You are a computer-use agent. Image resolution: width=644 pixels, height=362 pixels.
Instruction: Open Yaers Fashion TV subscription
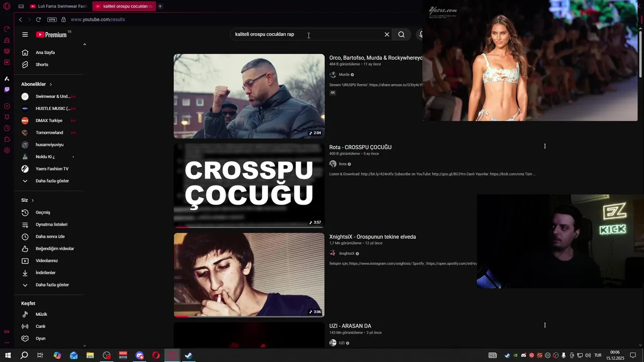click(x=49, y=169)
